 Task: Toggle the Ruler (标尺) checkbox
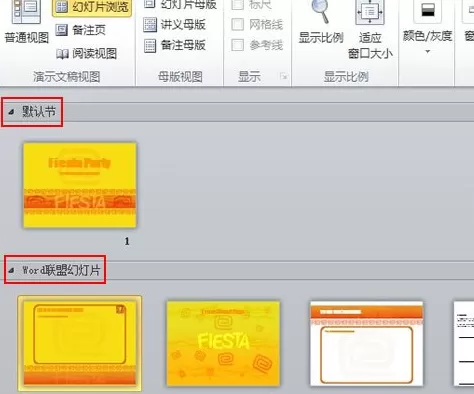237,4
